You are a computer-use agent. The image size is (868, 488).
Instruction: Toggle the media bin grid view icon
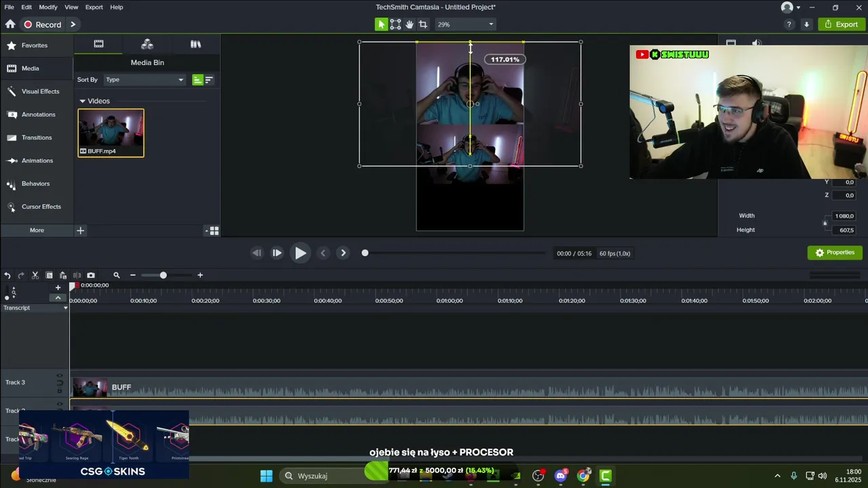tap(214, 231)
